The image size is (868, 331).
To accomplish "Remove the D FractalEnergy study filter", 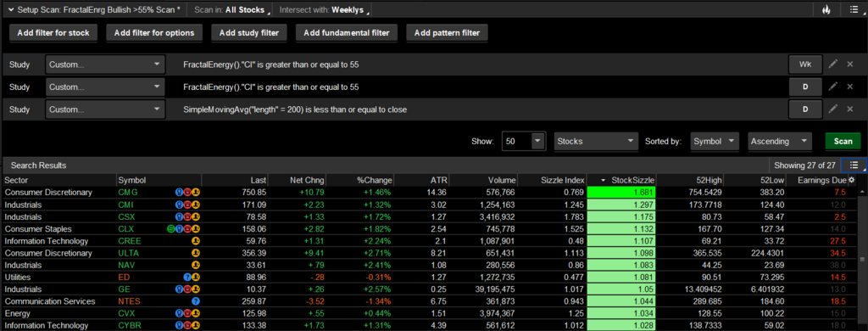I will point(849,87).
